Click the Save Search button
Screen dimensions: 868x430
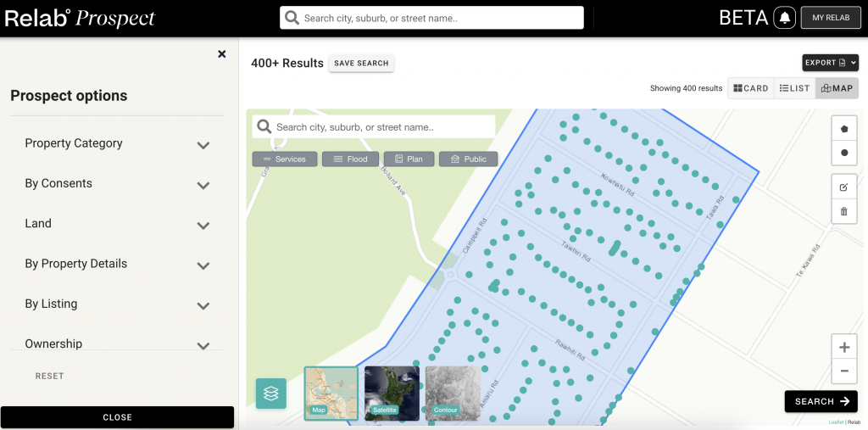click(361, 64)
